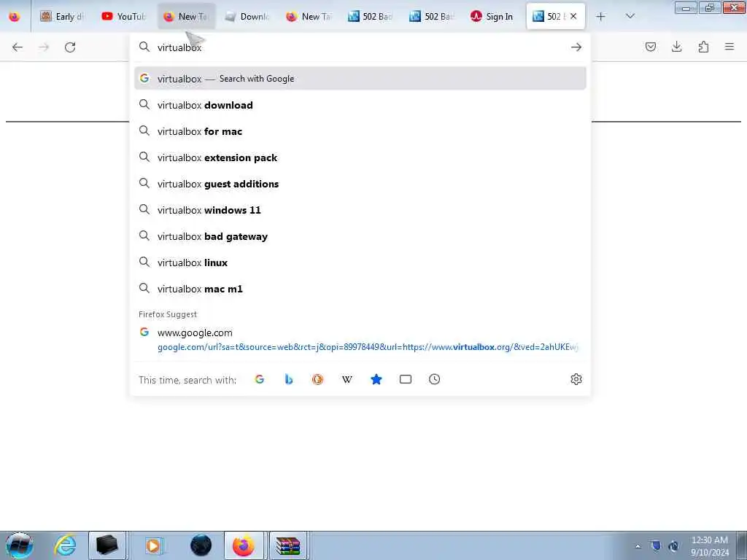Screen dimensions: 747x560
Task: Open the Save to Pocket button
Action: pyautogui.click(x=650, y=47)
